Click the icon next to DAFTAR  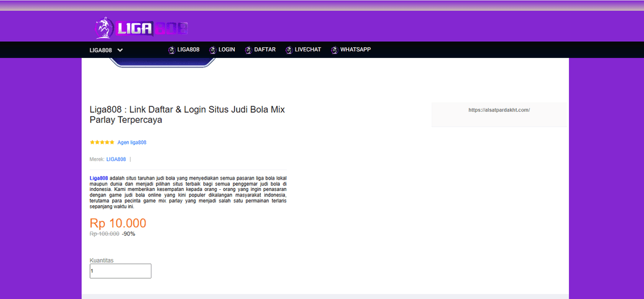248,50
